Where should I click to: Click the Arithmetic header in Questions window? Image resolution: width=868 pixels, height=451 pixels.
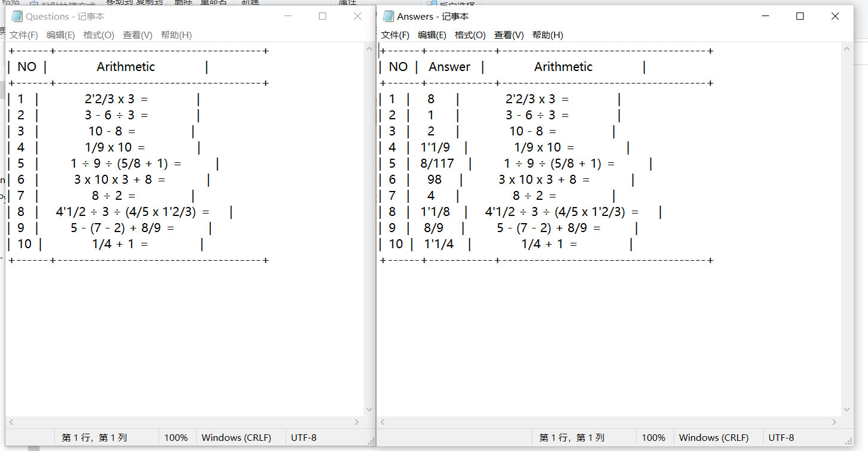tap(126, 67)
